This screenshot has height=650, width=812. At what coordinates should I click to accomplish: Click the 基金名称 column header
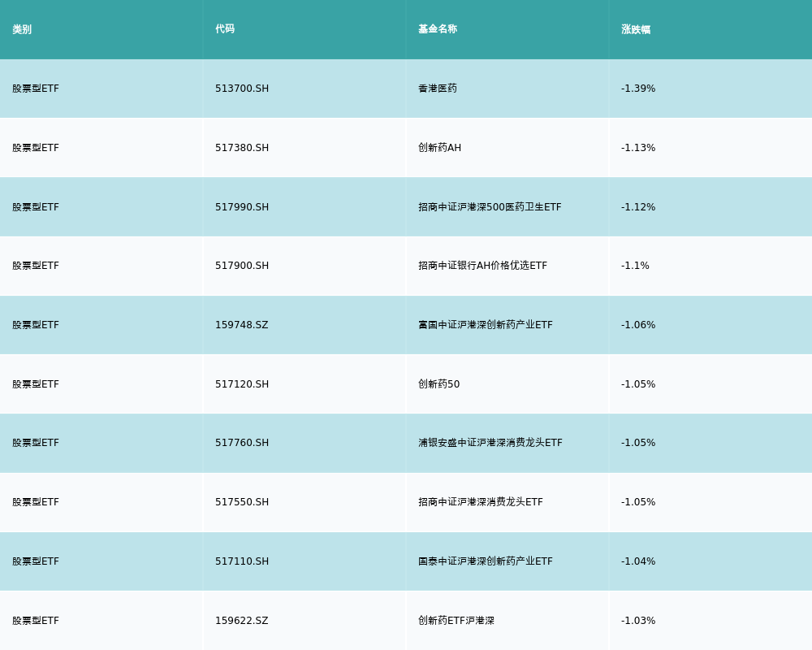(x=438, y=29)
